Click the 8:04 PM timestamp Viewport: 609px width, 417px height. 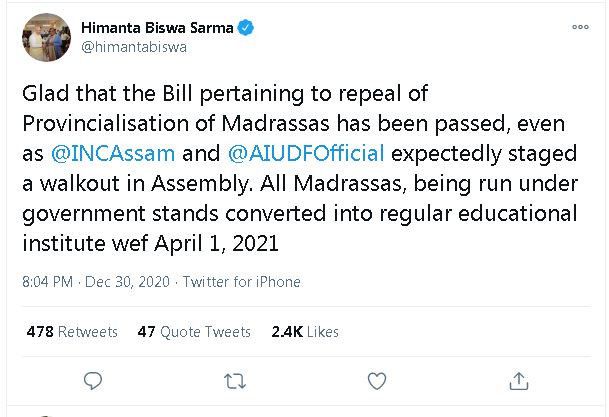tap(48, 280)
